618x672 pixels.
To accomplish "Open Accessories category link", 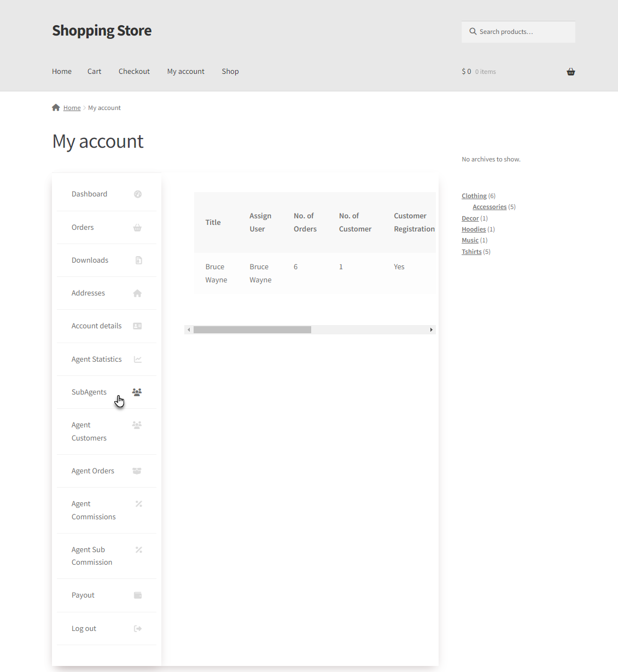I will pos(489,207).
